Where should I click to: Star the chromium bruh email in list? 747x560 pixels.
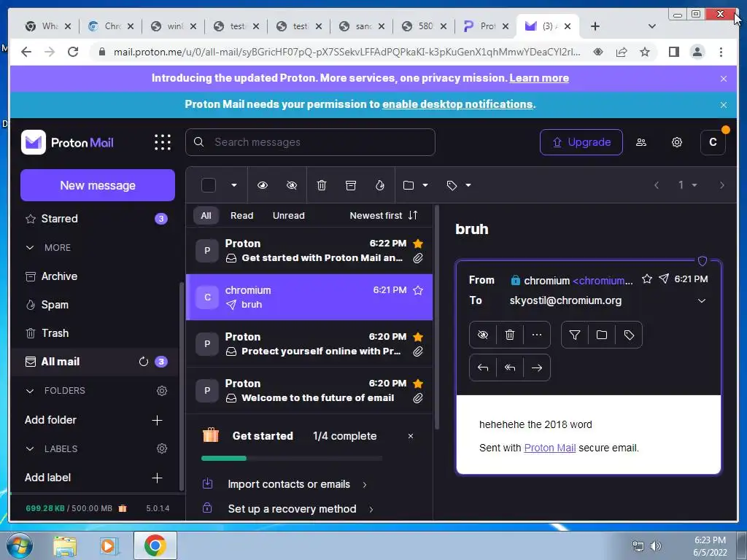click(418, 290)
